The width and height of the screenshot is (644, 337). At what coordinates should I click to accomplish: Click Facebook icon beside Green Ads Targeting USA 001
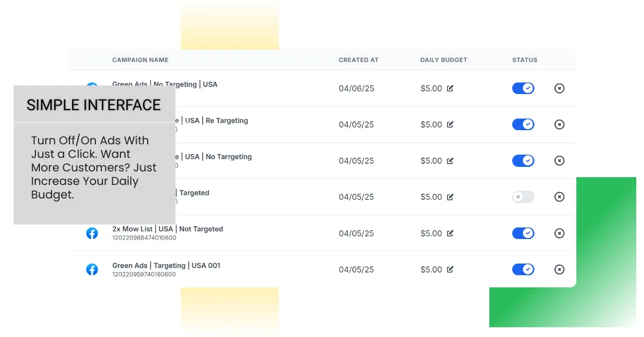tap(92, 269)
